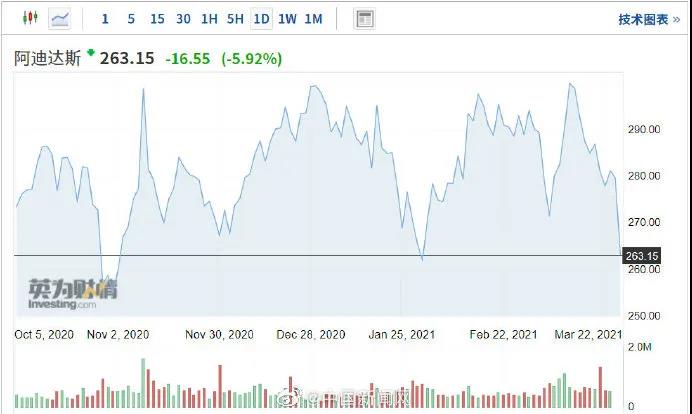
Task: Open the 技术图表 link
Action: click(x=649, y=19)
